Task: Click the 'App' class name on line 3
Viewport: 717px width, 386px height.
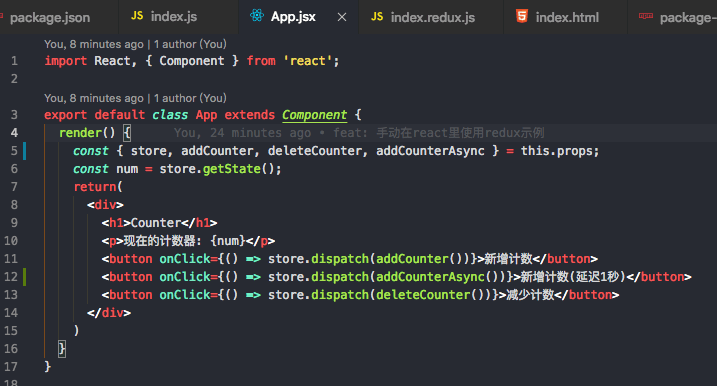Action: [206, 115]
